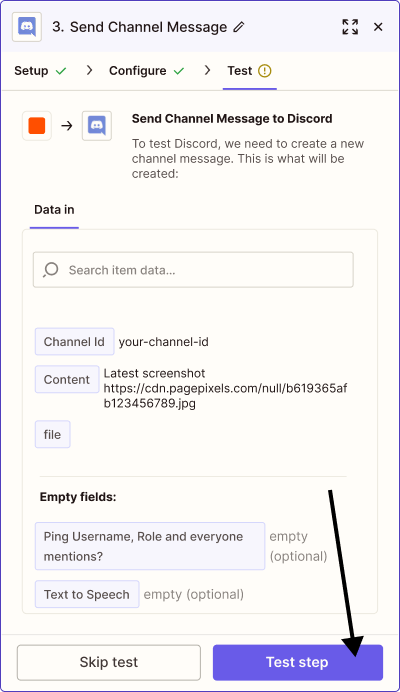
Task: Edit step name with pencil icon
Action: (x=238, y=27)
